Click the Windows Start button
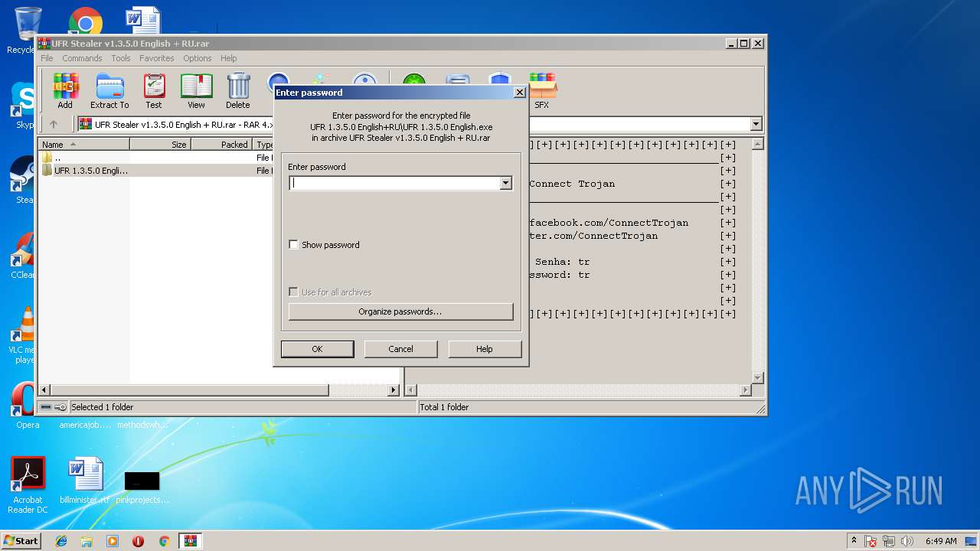Image resolution: width=980 pixels, height=551 pixels. 21,540
